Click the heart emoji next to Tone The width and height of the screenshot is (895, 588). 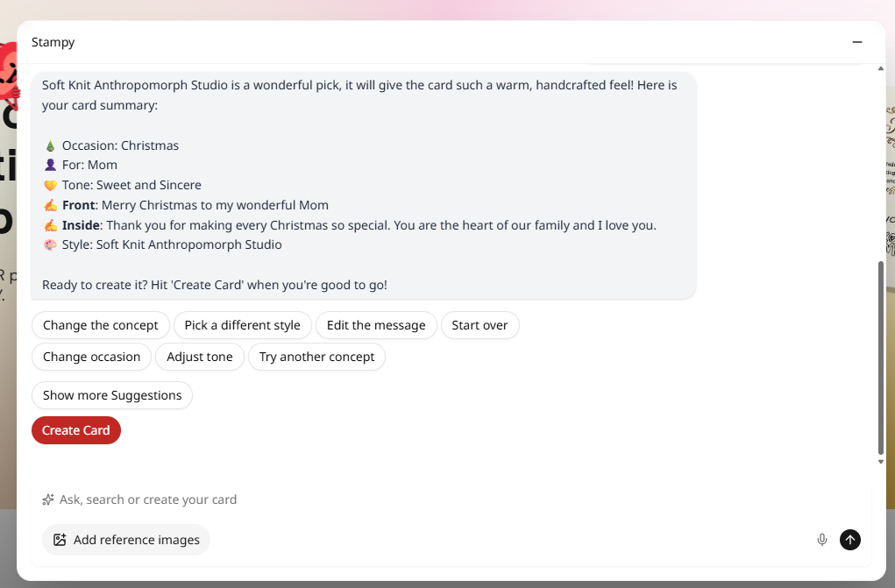tap(50, 185)
